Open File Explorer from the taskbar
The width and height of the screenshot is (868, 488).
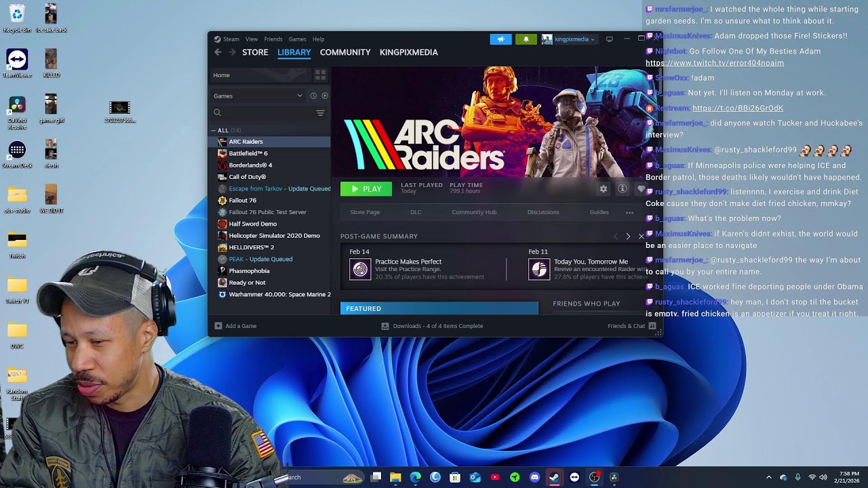tap(395, 477)
